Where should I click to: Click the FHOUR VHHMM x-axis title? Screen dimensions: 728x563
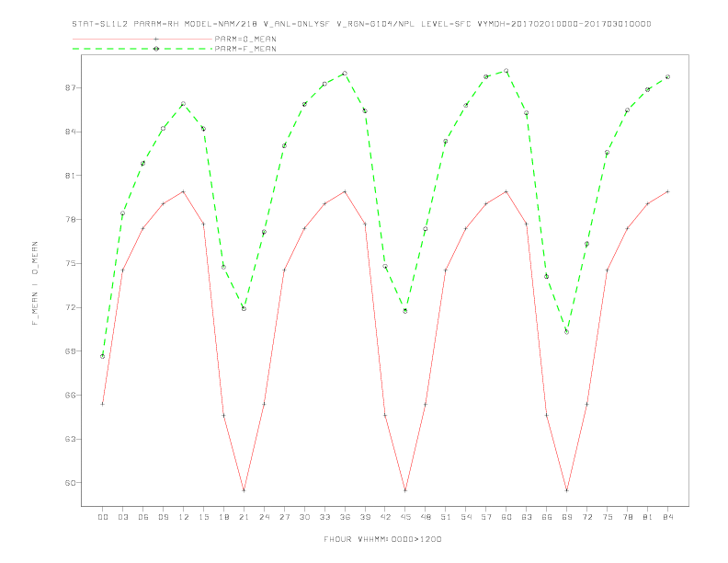pyautogui.click(x=382, y=539)
